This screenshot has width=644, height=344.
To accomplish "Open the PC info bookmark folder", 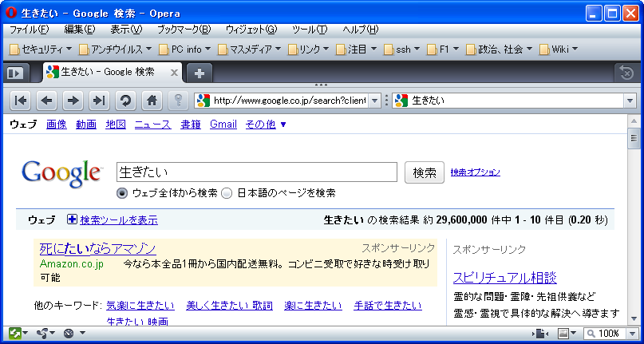I will 187,49.
